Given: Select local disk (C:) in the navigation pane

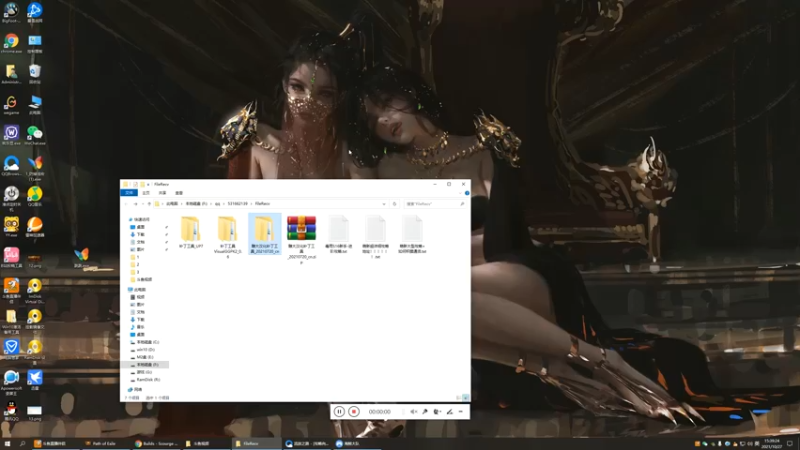Looking at the screenshot, I should click(145, 342).
